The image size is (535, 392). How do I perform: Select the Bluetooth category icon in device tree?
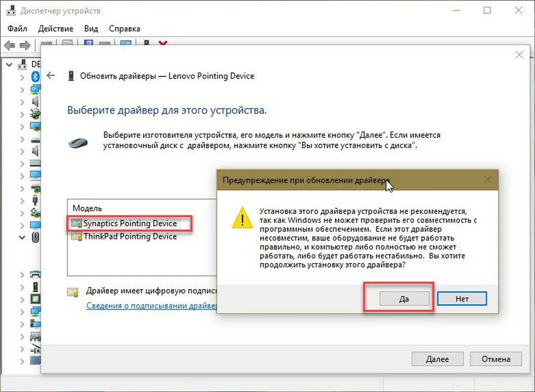coord(35,76)
